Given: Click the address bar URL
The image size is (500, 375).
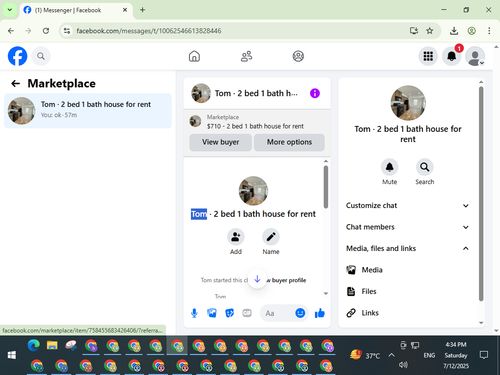Looking at the screenshot, I should click(x=149, y=31).
